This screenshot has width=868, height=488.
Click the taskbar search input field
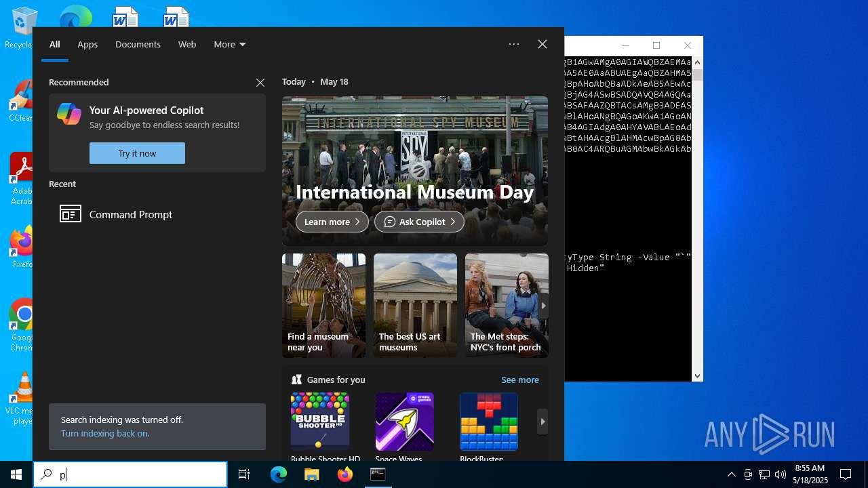click(130, 474)
